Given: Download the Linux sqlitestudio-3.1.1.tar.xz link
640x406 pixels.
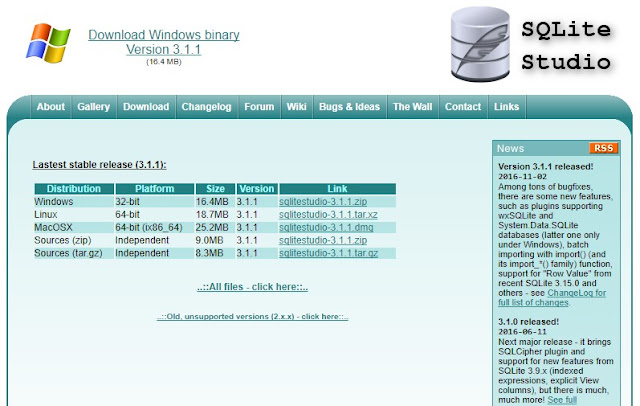Looking at the screenshot, I should pyautogui.click(x=328, y=215).
